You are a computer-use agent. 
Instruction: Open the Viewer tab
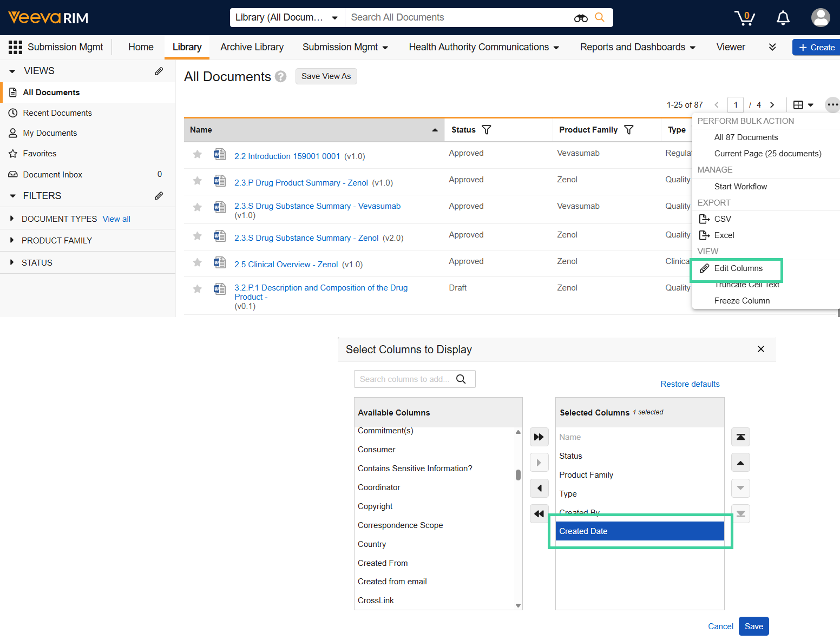[731, 47]
